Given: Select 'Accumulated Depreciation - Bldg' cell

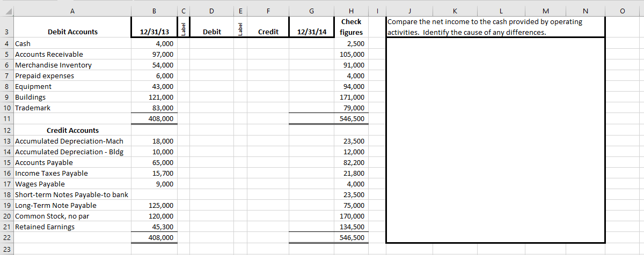Looking at the screenshot, I should 72,152.
